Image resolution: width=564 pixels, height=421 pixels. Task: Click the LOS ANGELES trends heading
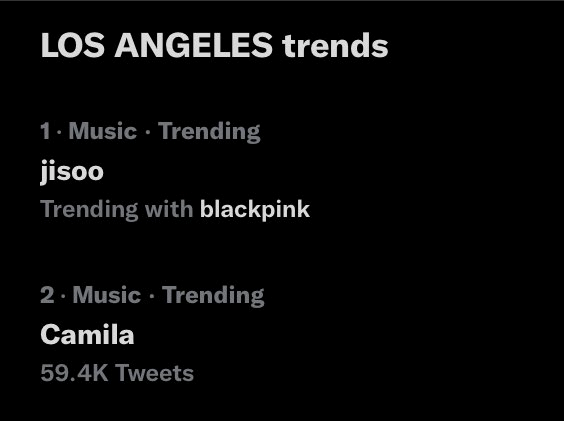click(214, 45)
